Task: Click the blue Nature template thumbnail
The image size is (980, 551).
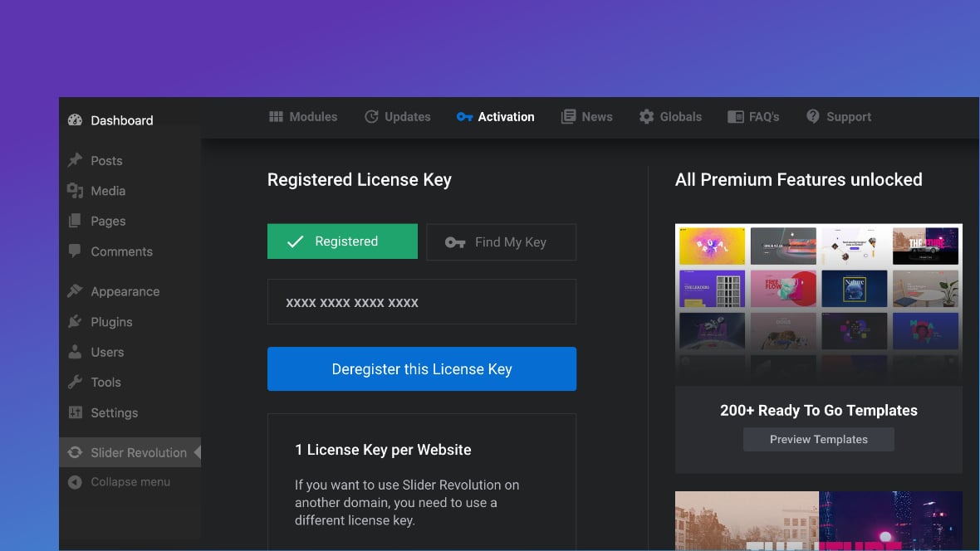Action: pos(854,288)
